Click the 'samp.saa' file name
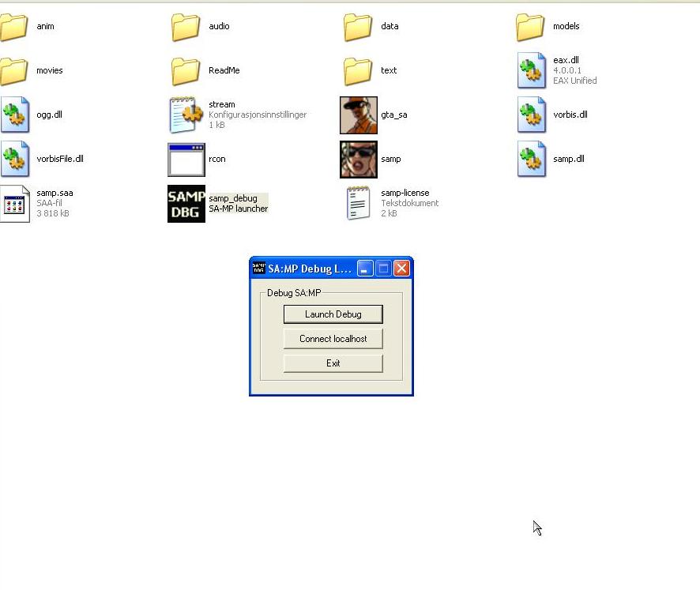 tap(55, 193)
